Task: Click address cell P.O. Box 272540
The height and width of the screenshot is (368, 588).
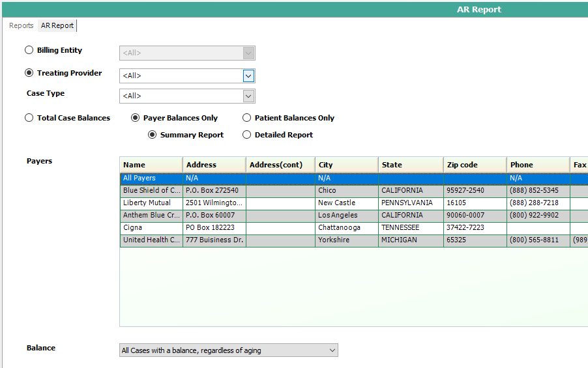Action: pyautogui.click(x=214, y=191)
